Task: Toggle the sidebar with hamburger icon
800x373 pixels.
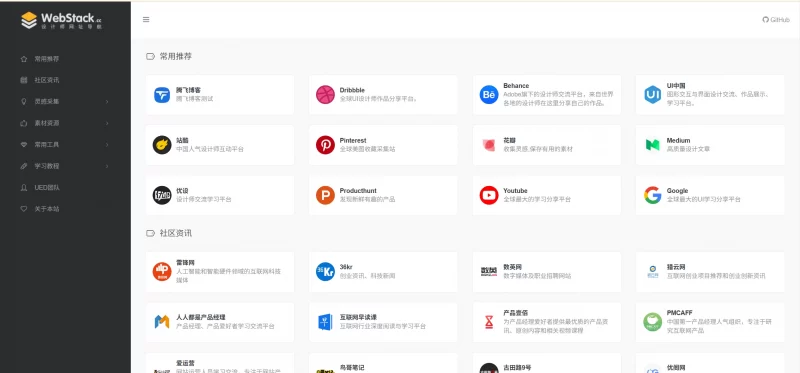Action: point(146,19)
